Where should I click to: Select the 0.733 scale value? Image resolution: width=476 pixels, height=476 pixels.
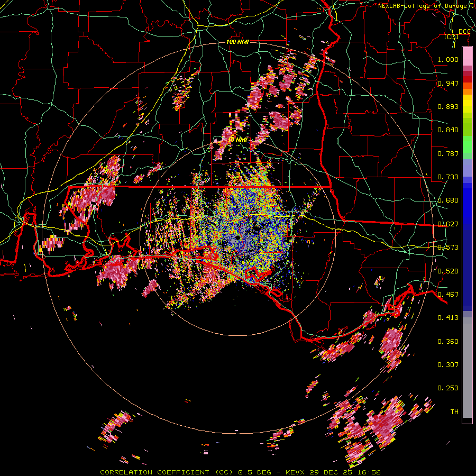click(448, 177)
